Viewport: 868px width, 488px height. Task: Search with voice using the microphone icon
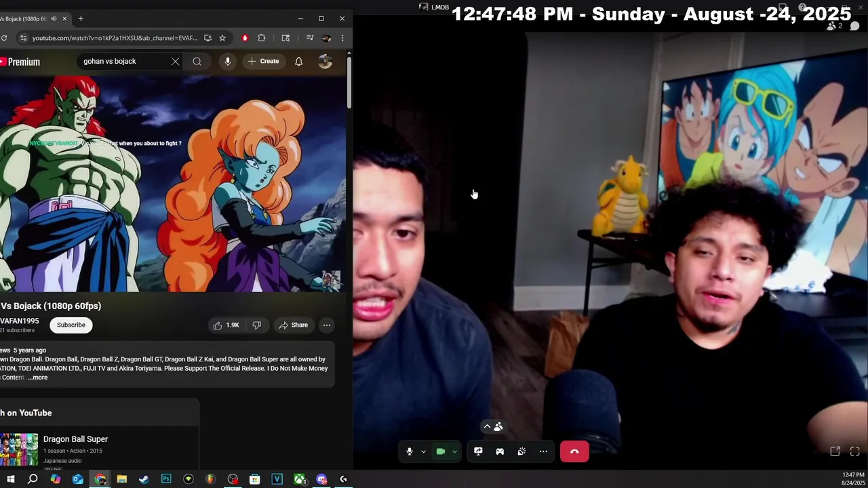(227, 61)
